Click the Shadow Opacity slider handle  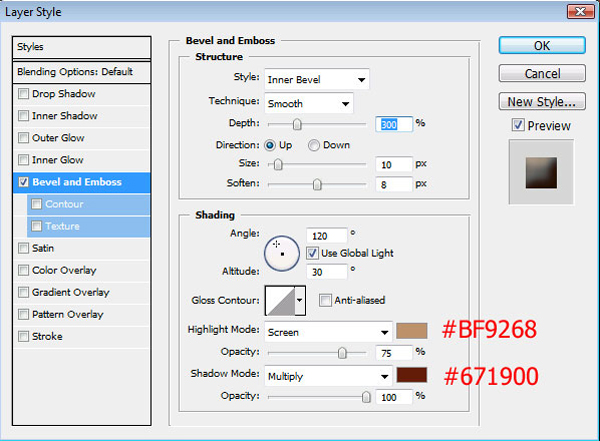tap(366, 397)
